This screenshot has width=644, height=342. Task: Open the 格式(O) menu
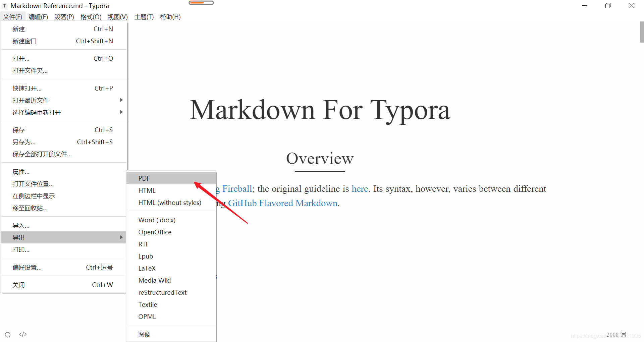pyautogui.click(x=91, y=17)
